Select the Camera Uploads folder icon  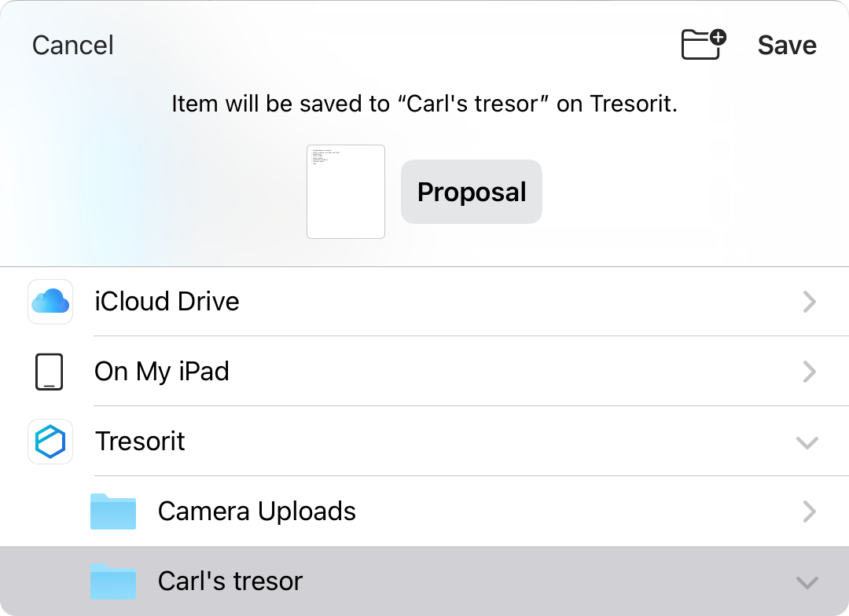pyautogui.click(x=113, y=511)
